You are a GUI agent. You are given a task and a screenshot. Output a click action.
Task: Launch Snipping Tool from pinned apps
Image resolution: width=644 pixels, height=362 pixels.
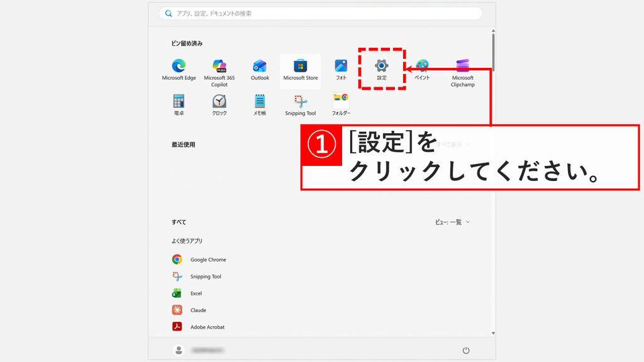[300, 105]
